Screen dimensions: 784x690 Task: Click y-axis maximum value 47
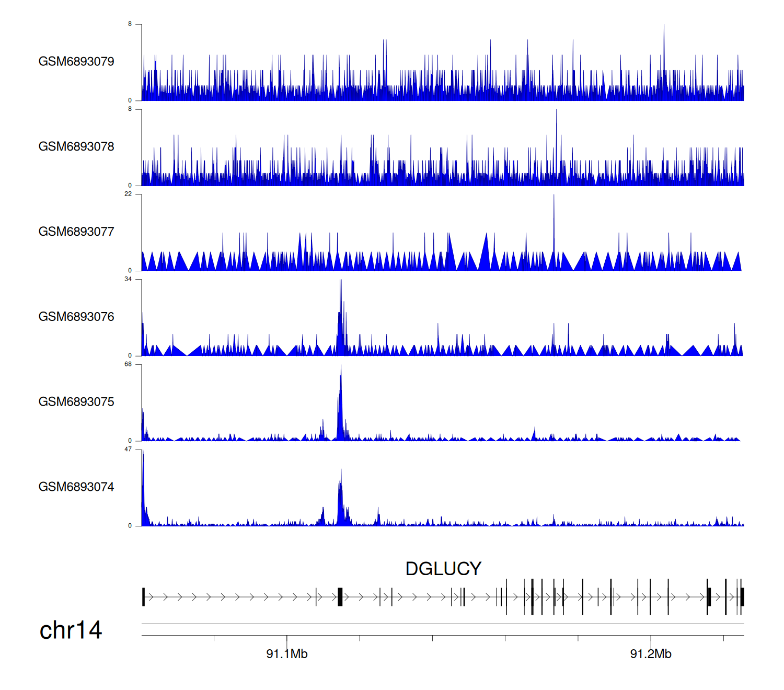(128, 450)
